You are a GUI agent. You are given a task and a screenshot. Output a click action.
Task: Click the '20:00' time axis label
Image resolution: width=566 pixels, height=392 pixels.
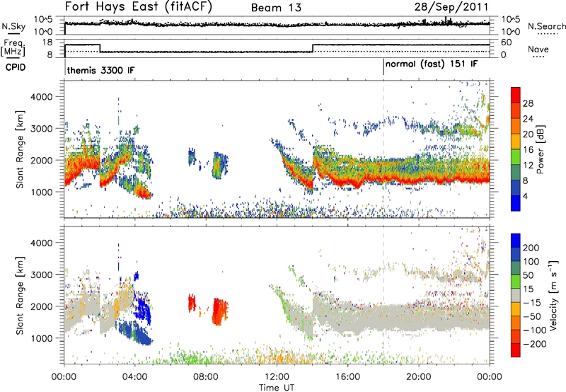click(x=418, y=377)
